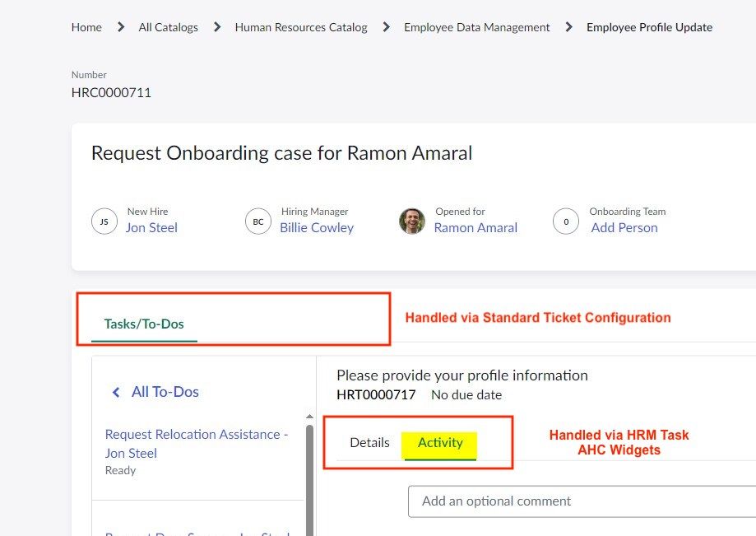Go to Employee Data Management breadcrumb
The width and height of the screenshot is (756, 536).
(476, 26)
